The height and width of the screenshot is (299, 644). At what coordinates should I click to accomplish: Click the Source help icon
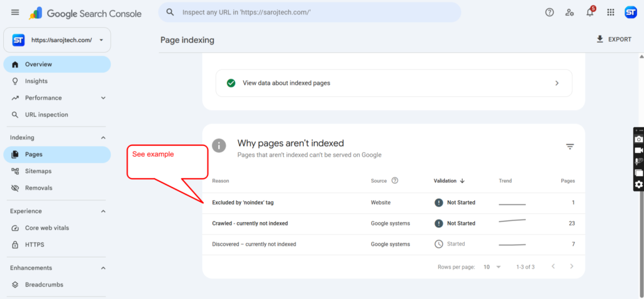click(395, 180)
